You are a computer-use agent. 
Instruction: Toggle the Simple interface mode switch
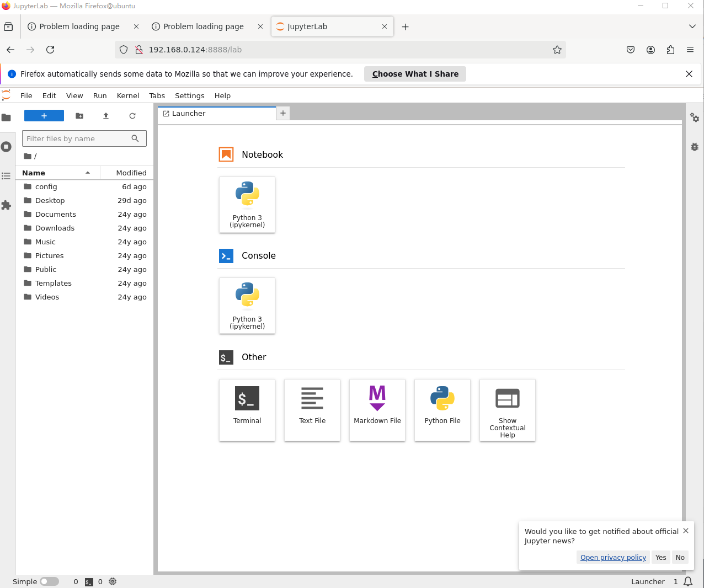click(x=49, y=581)
